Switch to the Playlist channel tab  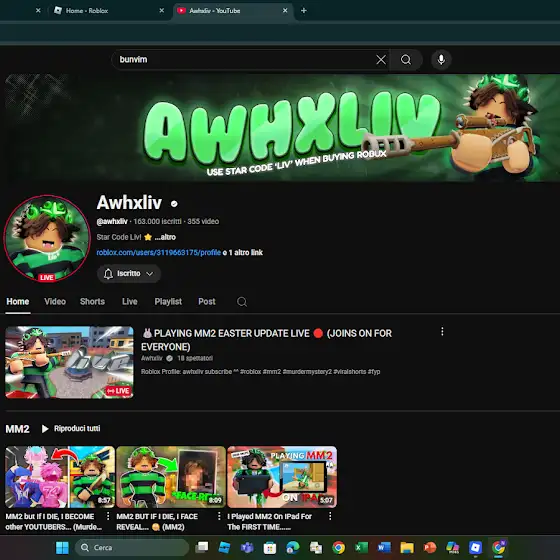168,302
